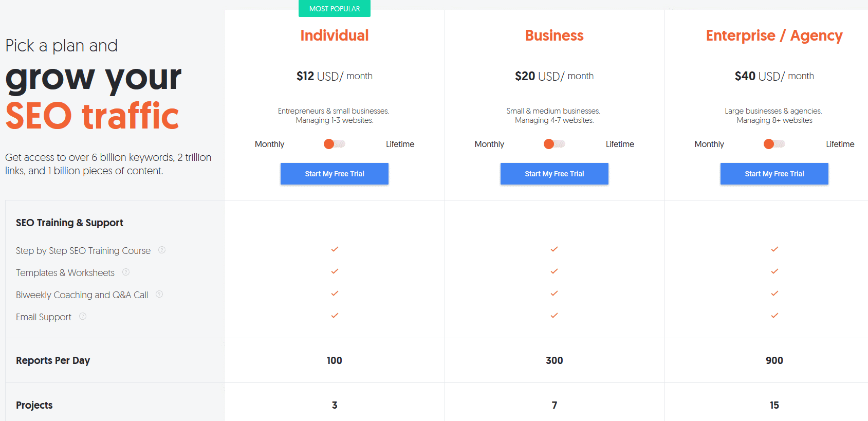Image resolution: width=868 pixels, height=421 pixels.
Task: Click help icon beside Step by Step SEO Training Course
Action: (x=162, y=250)
